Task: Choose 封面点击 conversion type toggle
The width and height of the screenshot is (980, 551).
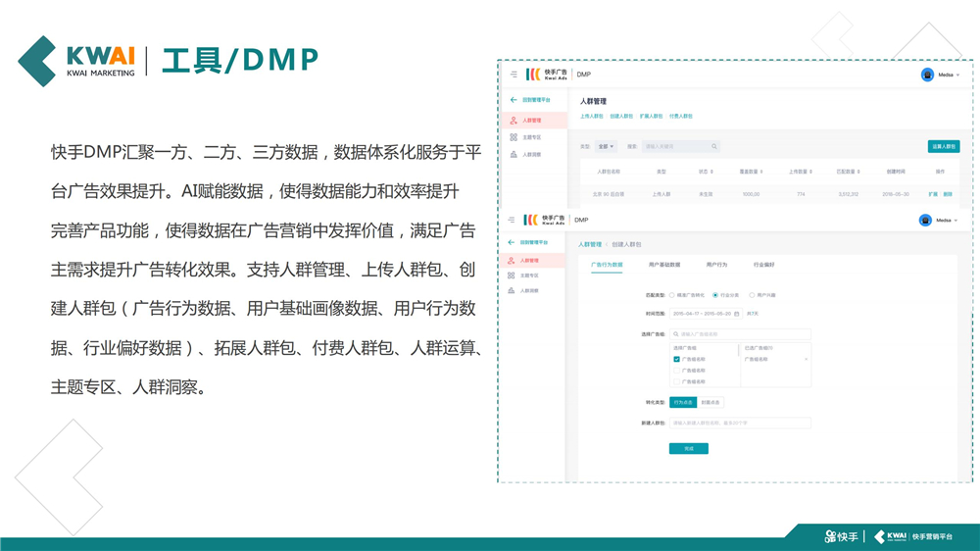Action: pos(710,402)
